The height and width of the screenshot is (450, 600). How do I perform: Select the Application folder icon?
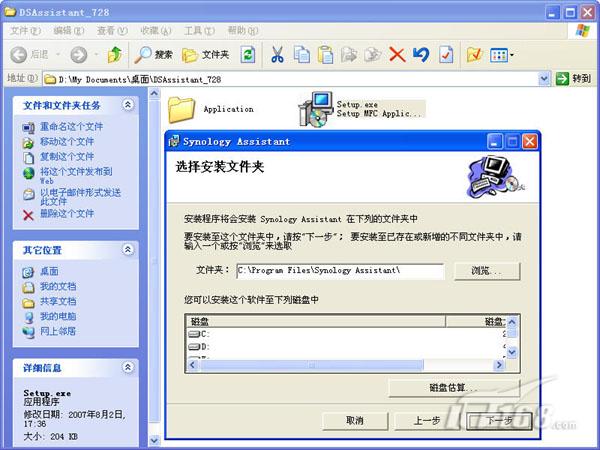pos(181,110)
